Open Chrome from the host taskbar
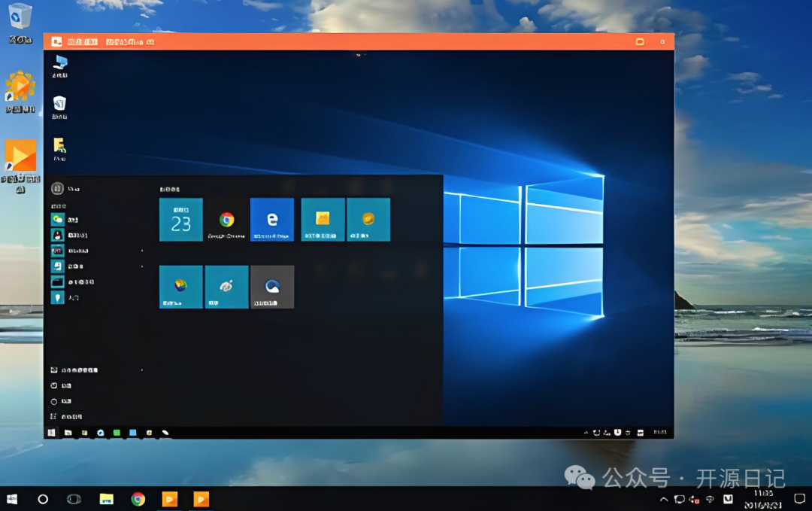Image resolution: width=812 pixels, height=511 pixels. pyautogui.click(x=138, y=499)
